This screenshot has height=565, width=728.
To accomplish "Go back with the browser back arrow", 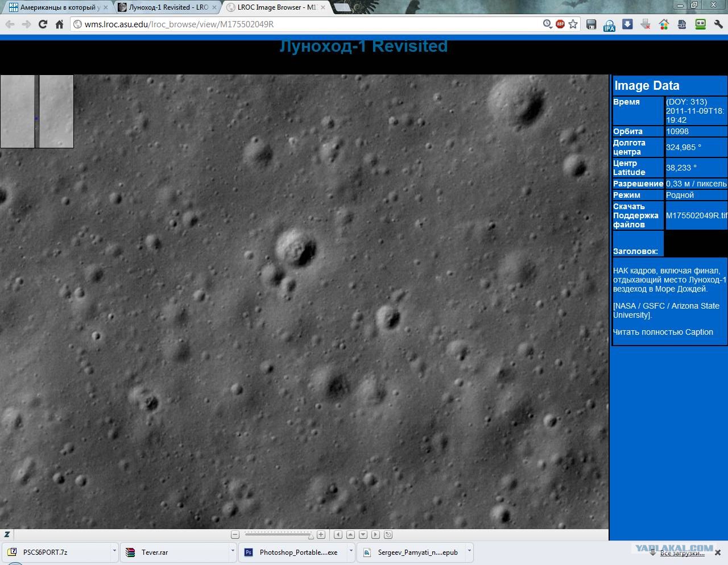I will 10,24.
